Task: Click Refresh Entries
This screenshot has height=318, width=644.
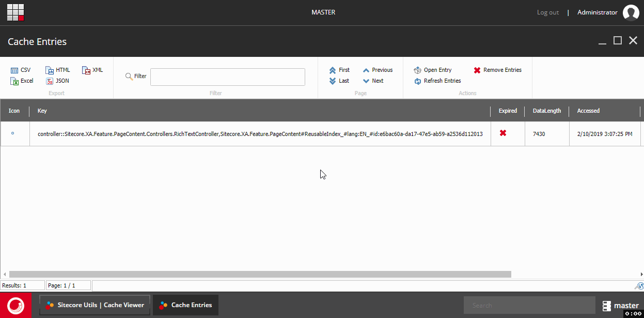Action: pos(437,81)
